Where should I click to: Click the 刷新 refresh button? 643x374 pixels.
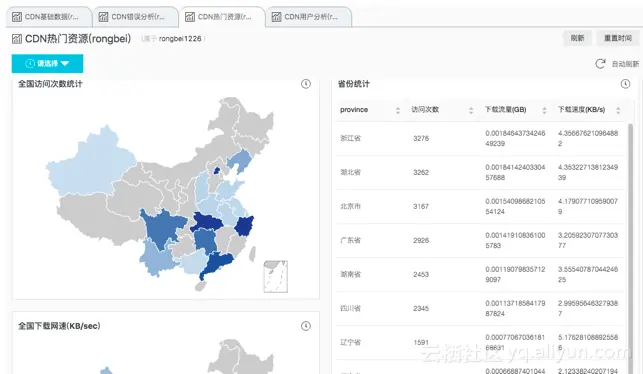coord(577,38)
